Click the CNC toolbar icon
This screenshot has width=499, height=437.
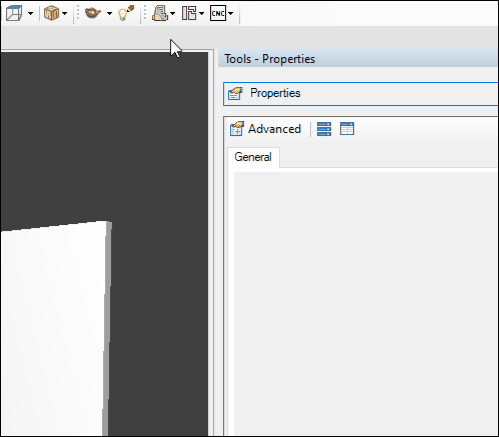click(218, 13)
